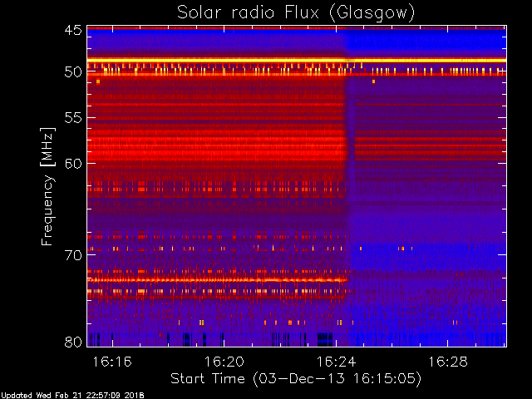Click the dark blue blocks at 80 MHz near 16:23
This screenshot has width=532, height=399.
pyautogui.click(x=325, y=339)
